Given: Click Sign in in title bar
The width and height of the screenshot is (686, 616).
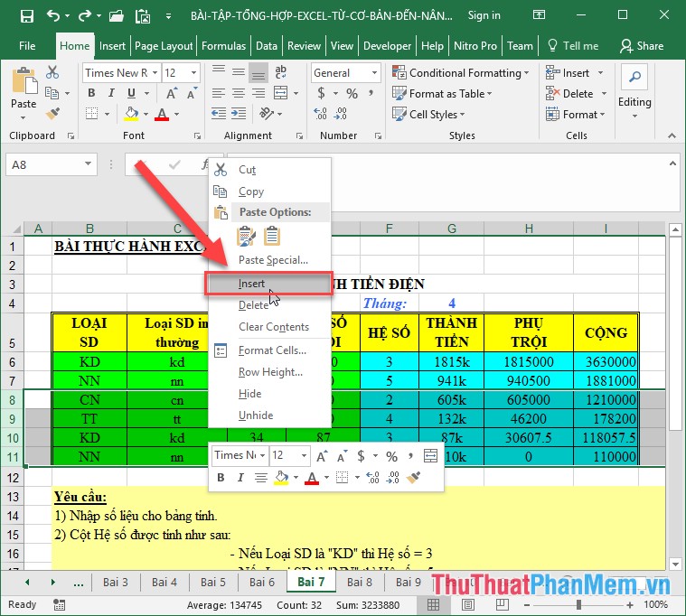Looking at the screenshot, I should click(484, 15).
